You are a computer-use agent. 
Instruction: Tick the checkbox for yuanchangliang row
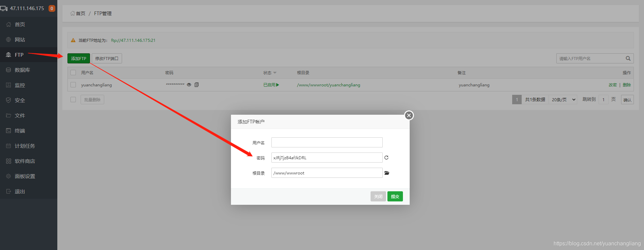[x=73, y=85]
